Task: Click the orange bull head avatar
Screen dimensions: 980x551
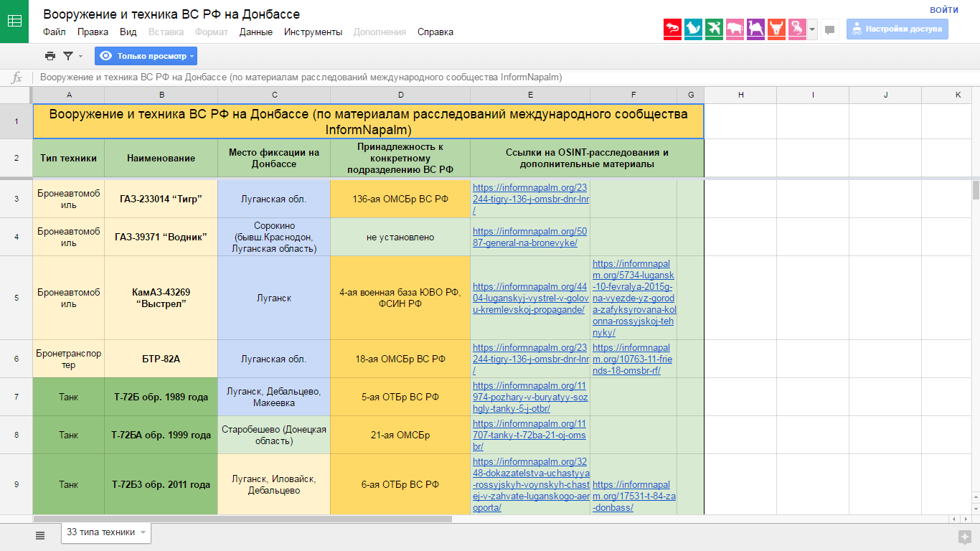Action: click(776, 29)
